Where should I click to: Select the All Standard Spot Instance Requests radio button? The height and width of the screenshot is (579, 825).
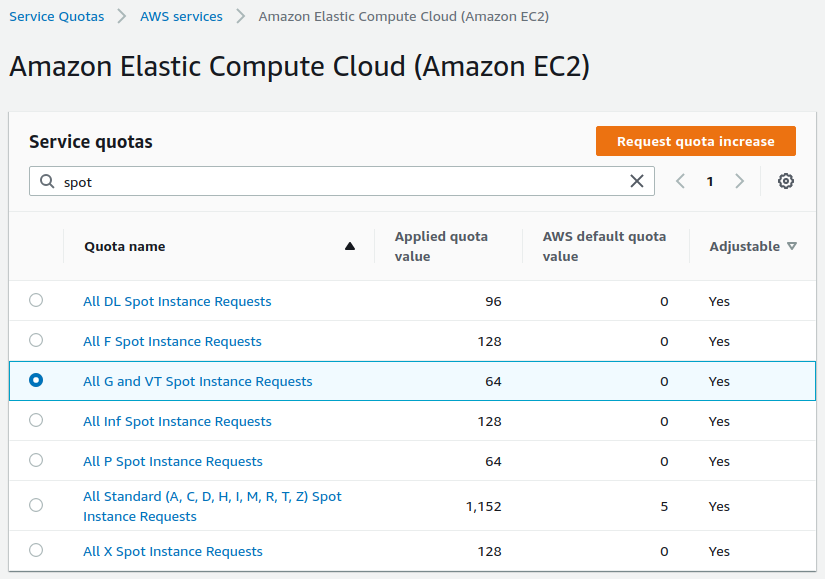[x=36, y=505]
